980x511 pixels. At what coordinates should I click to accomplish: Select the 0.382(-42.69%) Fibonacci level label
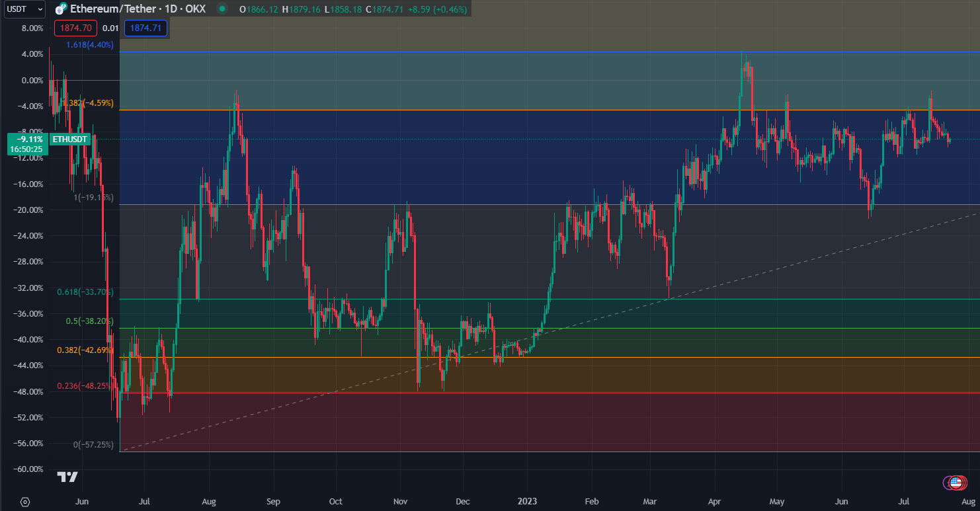[85, 350]
